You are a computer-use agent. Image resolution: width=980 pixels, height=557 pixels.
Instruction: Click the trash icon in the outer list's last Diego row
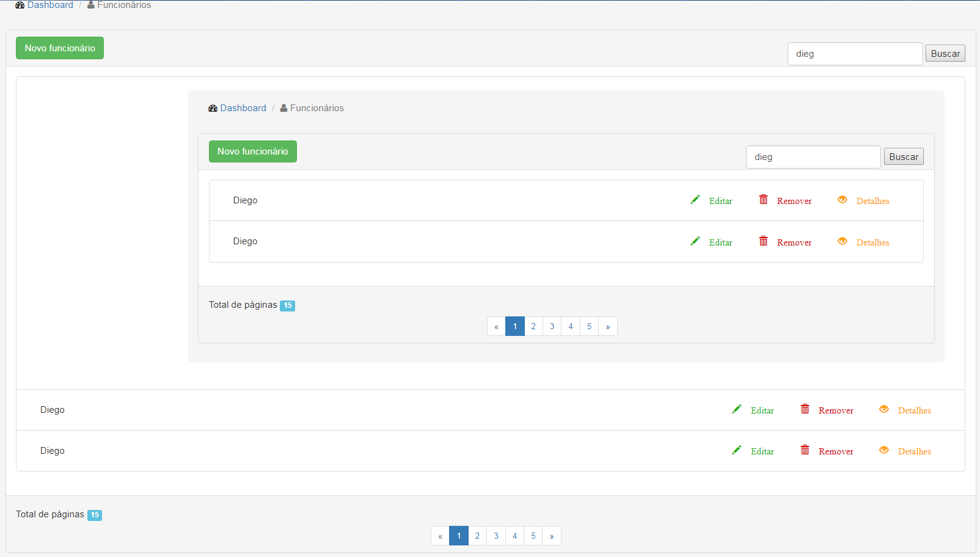(x=805, y=450)
